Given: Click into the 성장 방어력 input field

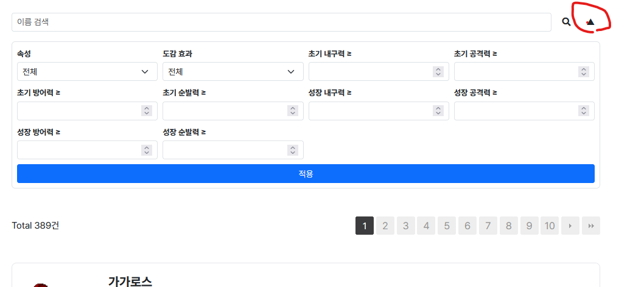Looking at the screenshot, I should 77,150.
